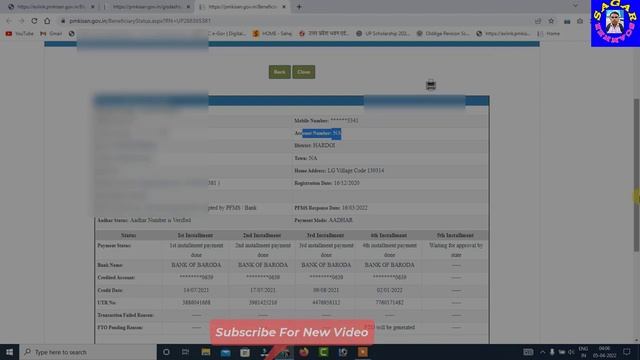Click the District: HARDOI text
Screen dimensions: 640x360
[315, 145]
